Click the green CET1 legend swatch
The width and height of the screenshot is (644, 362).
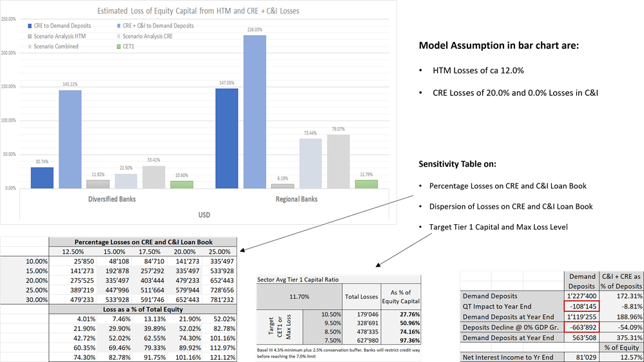coord(119,46)
